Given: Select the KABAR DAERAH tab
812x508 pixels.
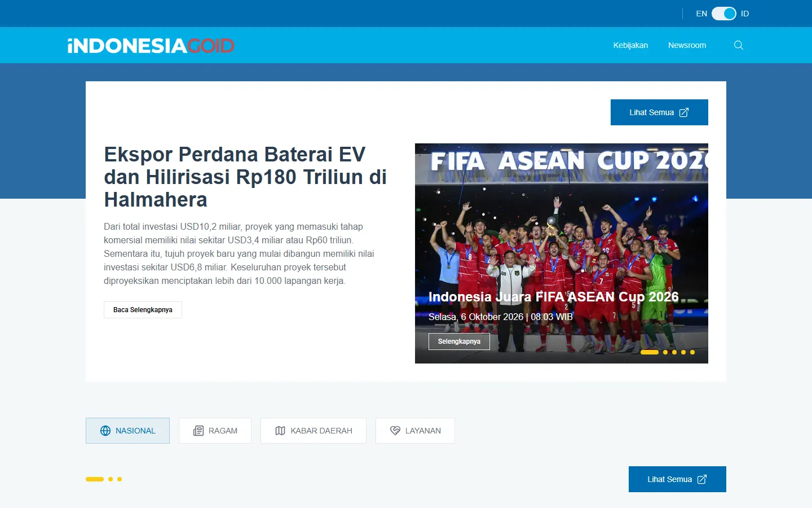Looking at the screenshot, I should pyautogui.click(x=314, y=431).
